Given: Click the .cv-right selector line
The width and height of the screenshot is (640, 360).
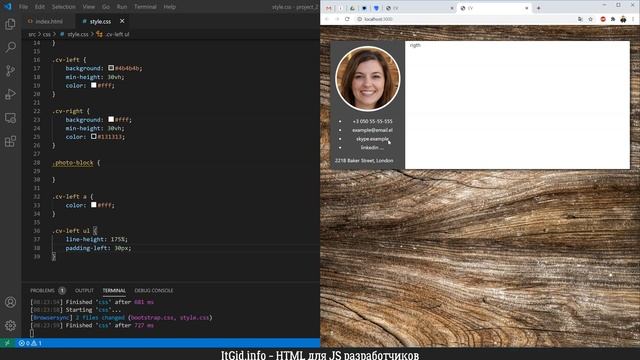Looking at the screenshot, I should click(x=70, y=111).
